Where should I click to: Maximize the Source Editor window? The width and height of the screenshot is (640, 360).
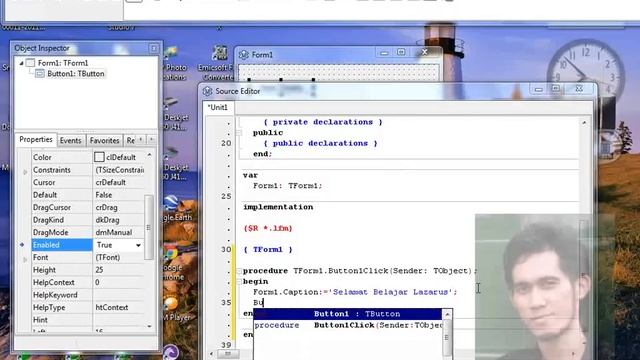[556, 89]
